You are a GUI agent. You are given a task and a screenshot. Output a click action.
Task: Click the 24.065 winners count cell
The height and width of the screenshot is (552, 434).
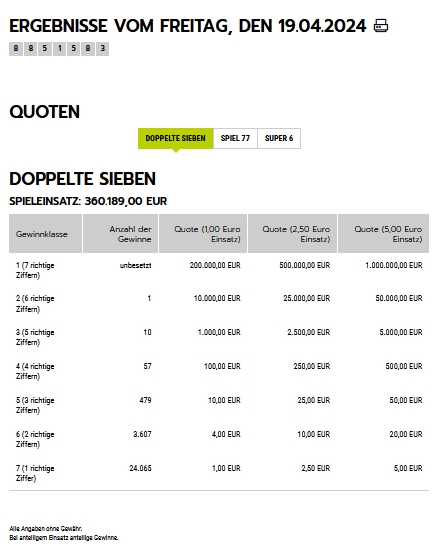click(140, 468)
